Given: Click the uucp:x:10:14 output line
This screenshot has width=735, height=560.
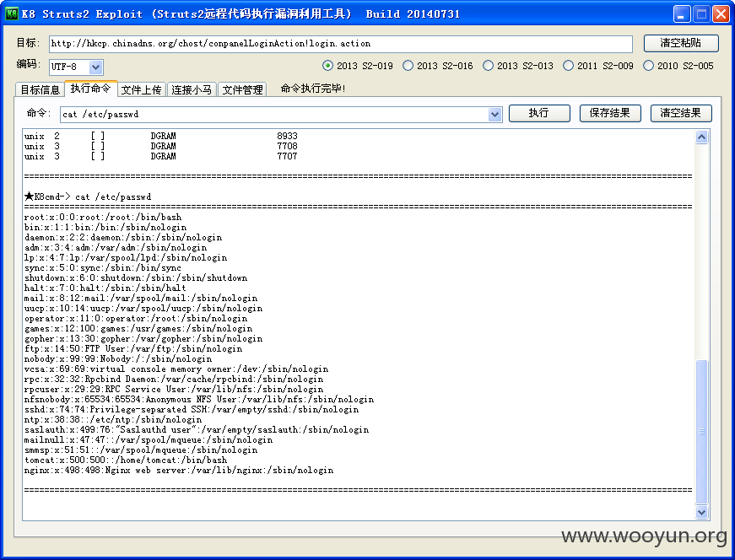Looking at the screenshot, I should tap(143, 309).
